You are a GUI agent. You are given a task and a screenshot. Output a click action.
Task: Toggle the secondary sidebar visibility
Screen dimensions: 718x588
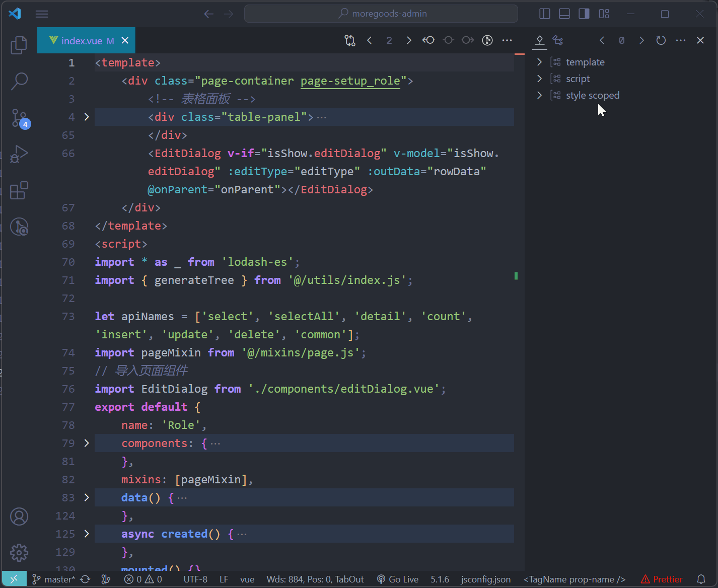tap(584, 14)
